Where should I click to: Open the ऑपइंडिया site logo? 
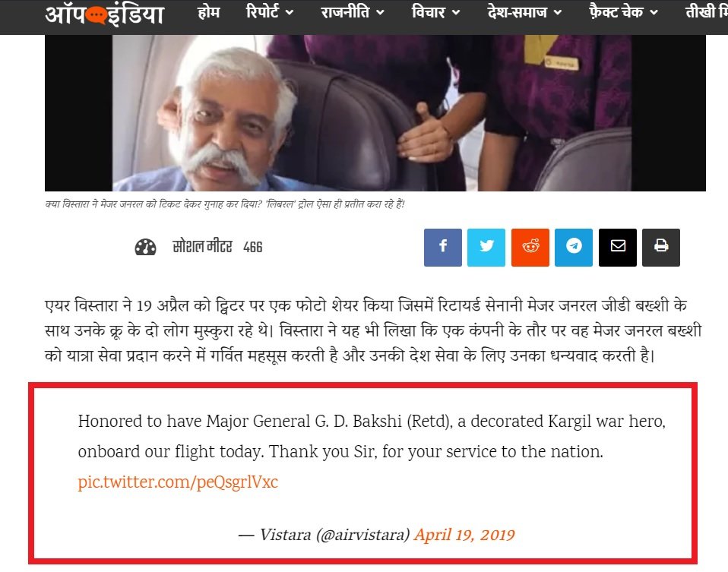(104, 15)
